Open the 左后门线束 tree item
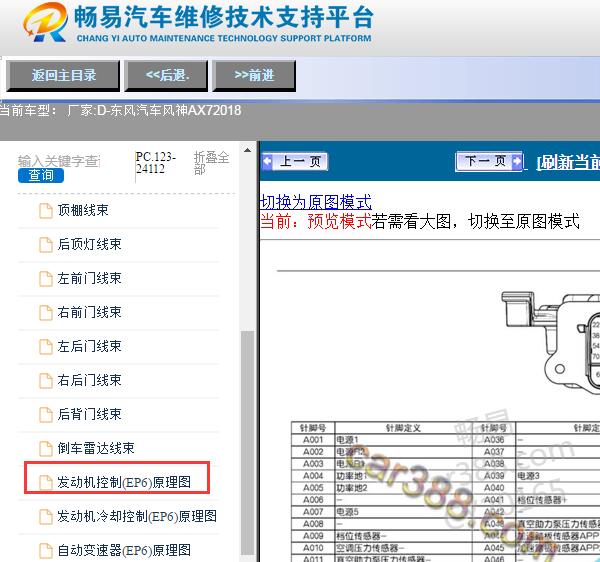 [x=90, y=346]
